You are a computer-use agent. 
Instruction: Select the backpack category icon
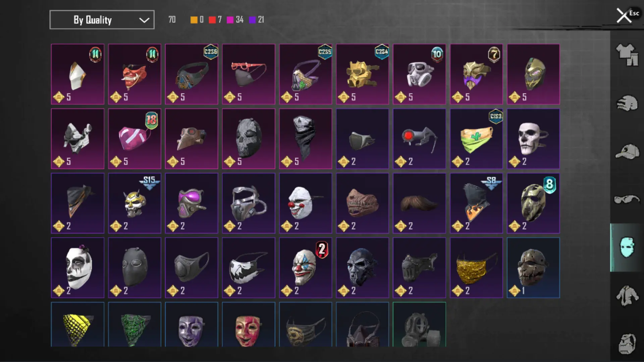pyautogui.click(x=627, y=344)
